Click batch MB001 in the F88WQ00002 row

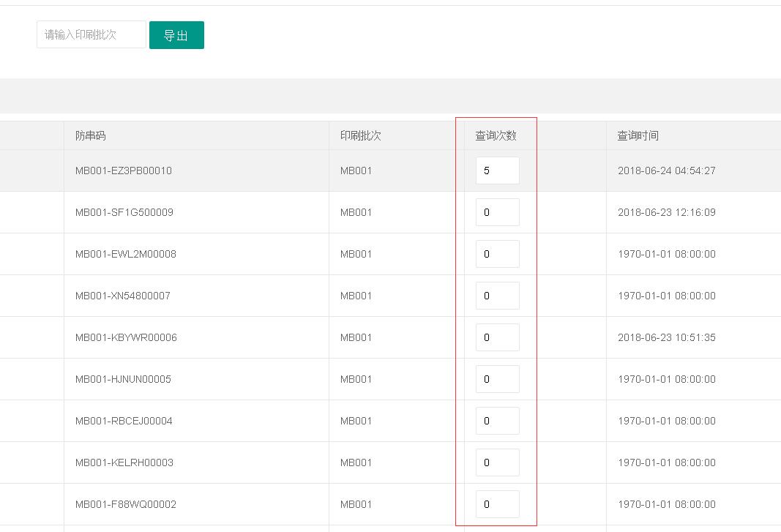click(x=356, y=504)
